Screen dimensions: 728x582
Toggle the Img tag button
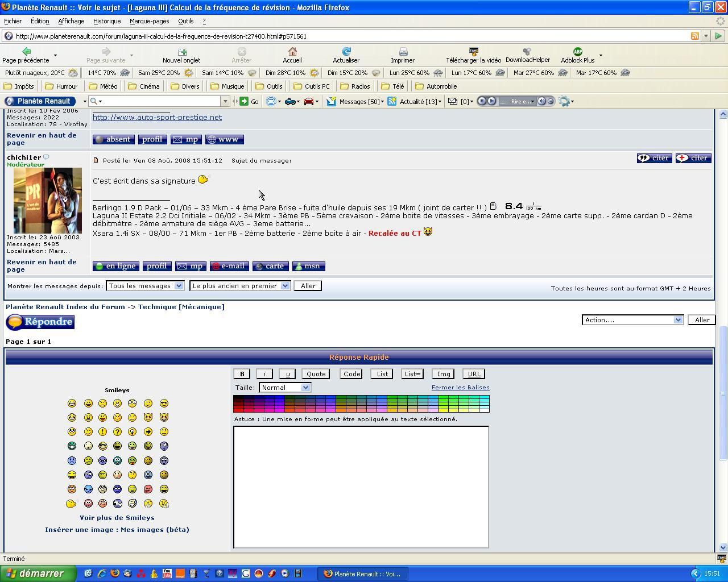point(444,374)
